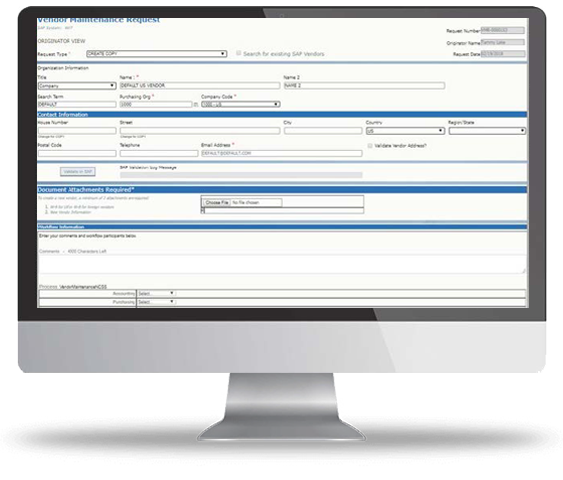
Task: Expand the Title dropdown showing Company
Action: coord(77,86)
